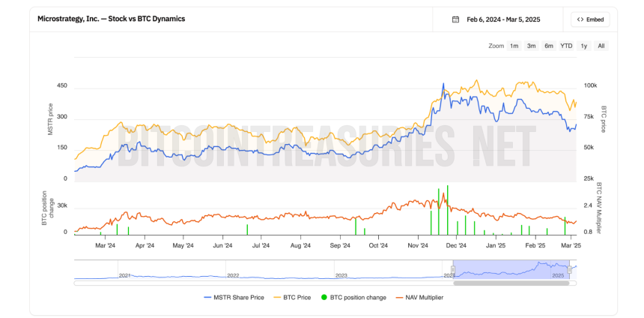Select YTD zoom range
The height and width of the screenshot is (318, 644).
click(566, 46)
